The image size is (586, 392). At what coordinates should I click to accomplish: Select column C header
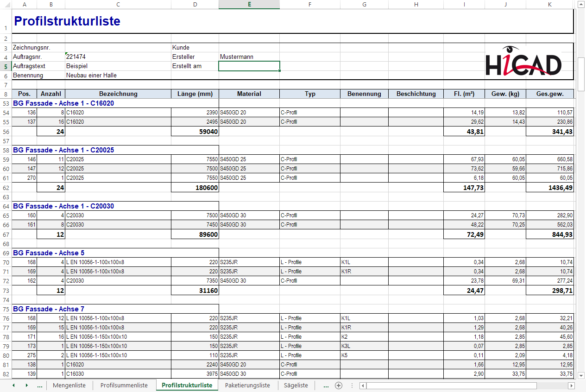coord(118,5)
